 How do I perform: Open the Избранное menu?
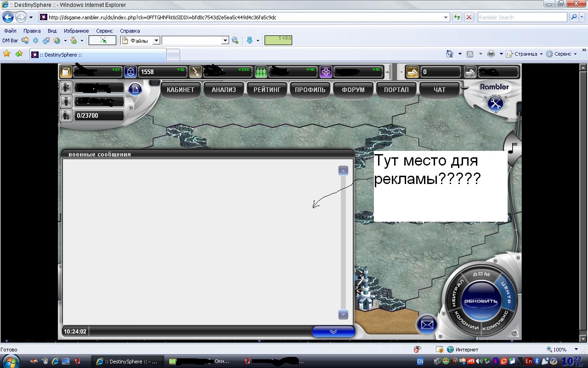(76, 31)
